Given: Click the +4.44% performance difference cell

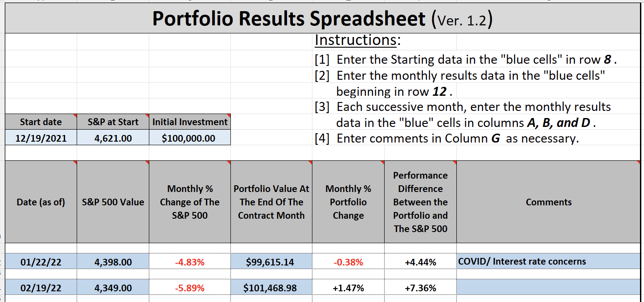Looking at the screenshot, I should 420,262.
